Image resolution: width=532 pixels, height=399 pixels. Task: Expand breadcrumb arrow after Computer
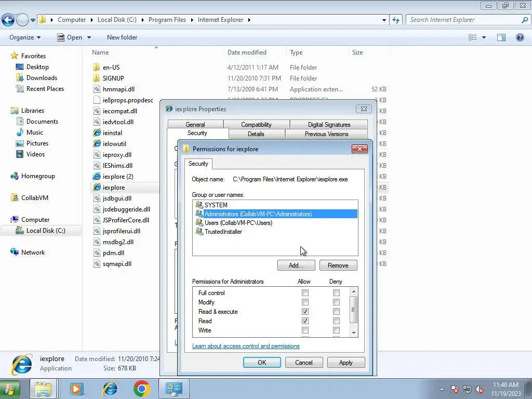tap(91, 20)
